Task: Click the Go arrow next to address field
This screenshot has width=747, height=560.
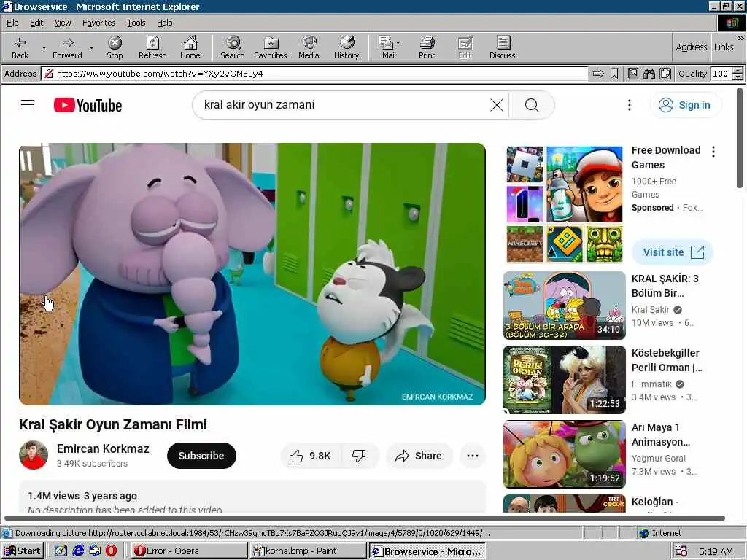Action: (x=598, y=74)
